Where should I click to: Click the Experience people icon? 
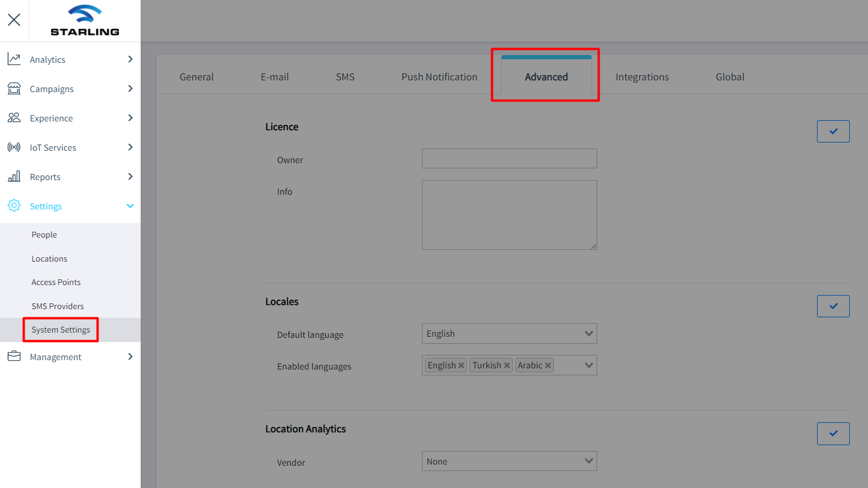coord(14,118)
